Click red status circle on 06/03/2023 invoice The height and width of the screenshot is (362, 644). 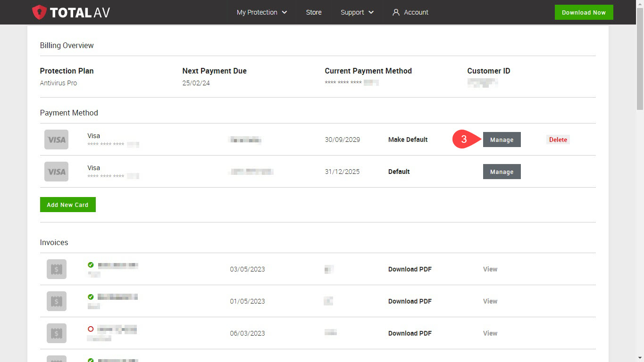pyautogui.click(x=91, y=329)
